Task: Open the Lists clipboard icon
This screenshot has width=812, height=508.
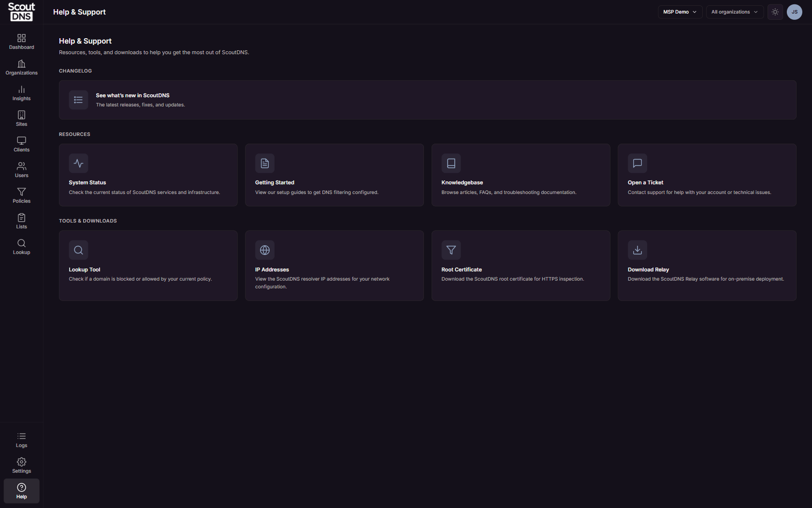Action: (21, 217)
